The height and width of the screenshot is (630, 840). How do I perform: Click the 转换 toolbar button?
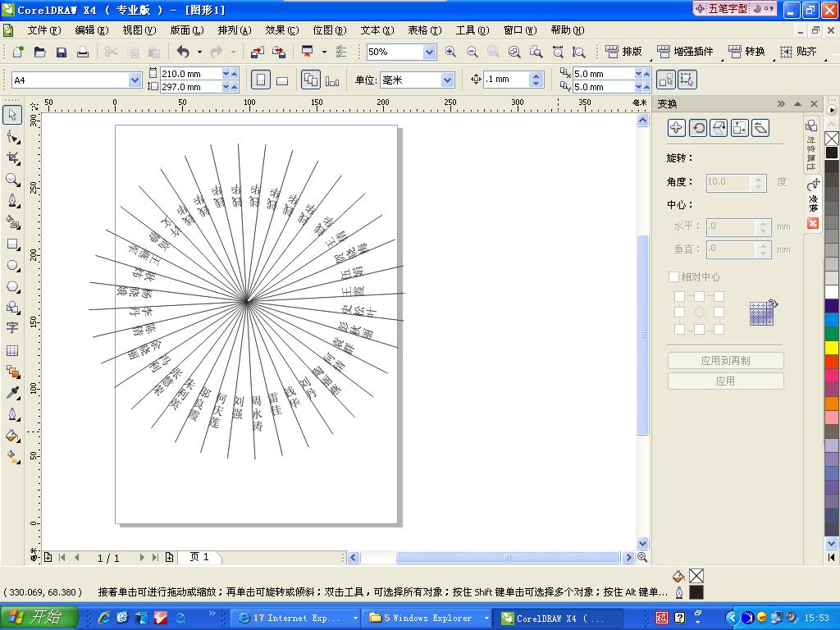(746, 52)
